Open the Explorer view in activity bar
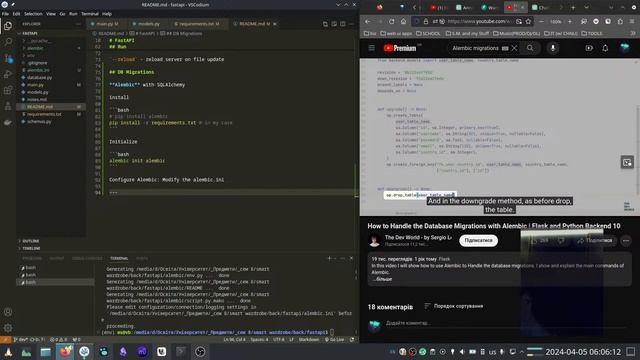 (x=8, y=26)
